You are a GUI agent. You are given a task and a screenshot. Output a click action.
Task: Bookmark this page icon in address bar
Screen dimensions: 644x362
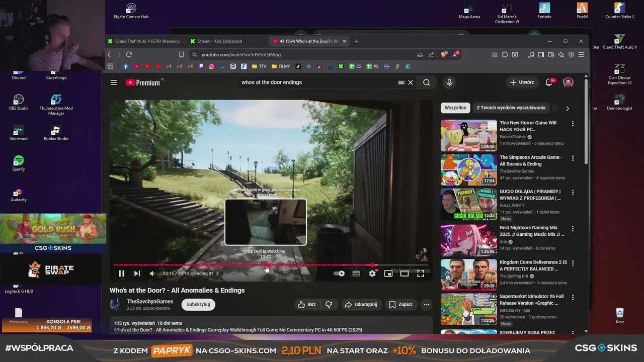click(x=182, y=54)
